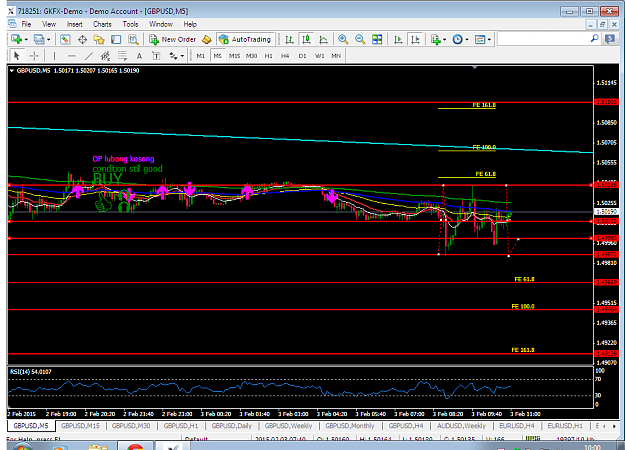The height and width of the screenshot is (450, 625).
Task: Toggle Chart Shift icon
Action: click(415, 39)
